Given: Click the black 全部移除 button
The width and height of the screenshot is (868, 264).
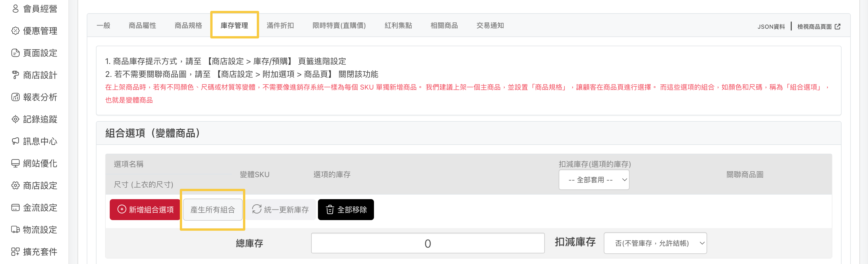Looking at the screenshot, I should click(346, 209).
